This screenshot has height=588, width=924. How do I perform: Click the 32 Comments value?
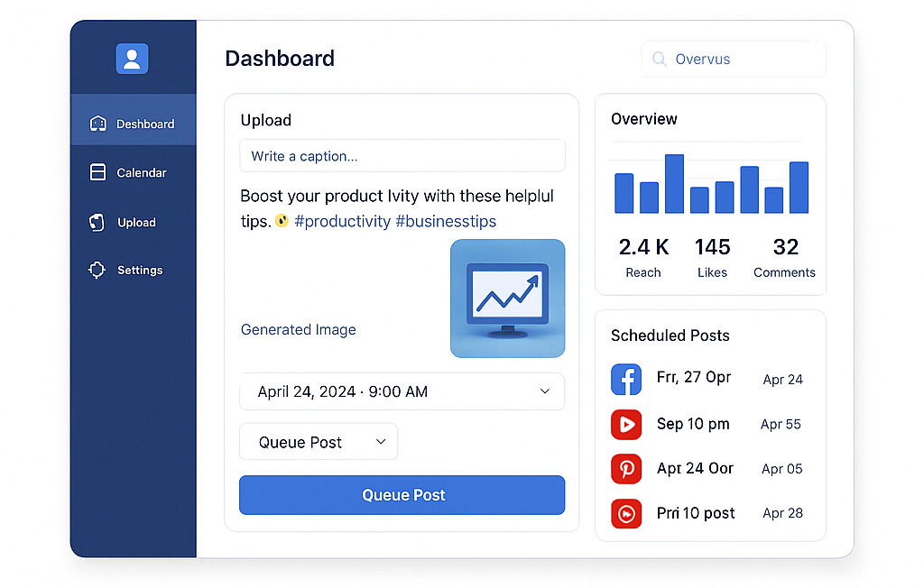tap(786, 247)
